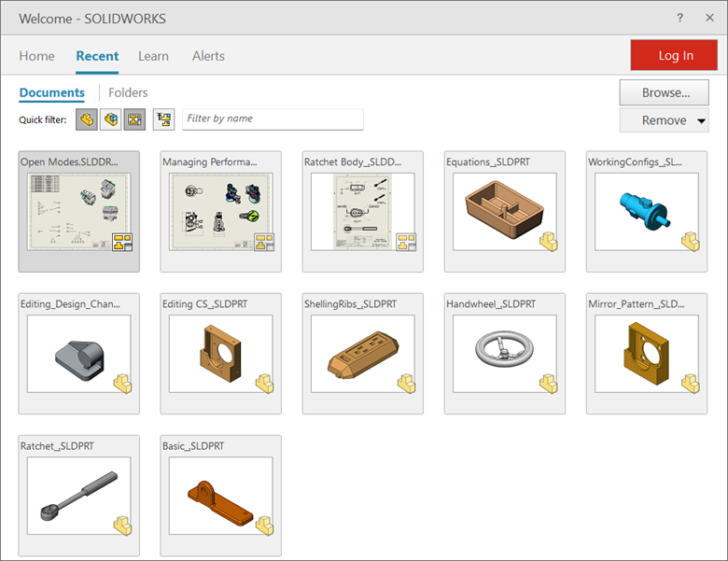Go to the Alerts tab
The image size is (728, 561).
point(208,56)
